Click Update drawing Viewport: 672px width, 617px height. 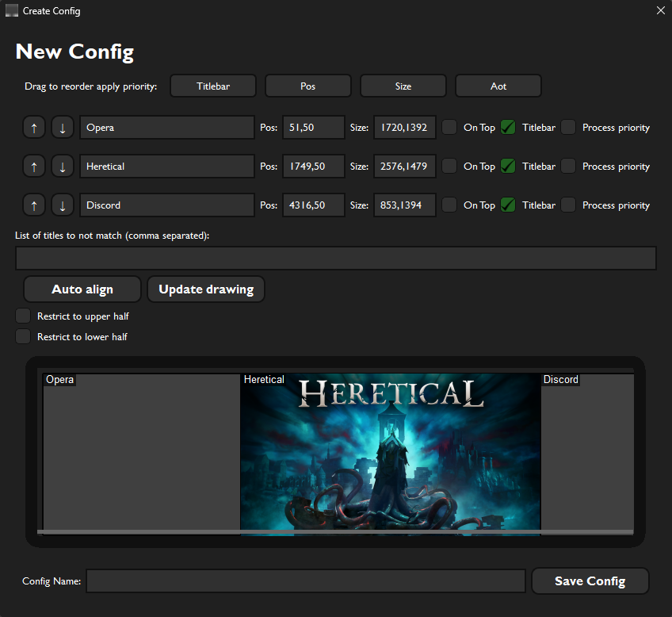[x=206, y=289]
